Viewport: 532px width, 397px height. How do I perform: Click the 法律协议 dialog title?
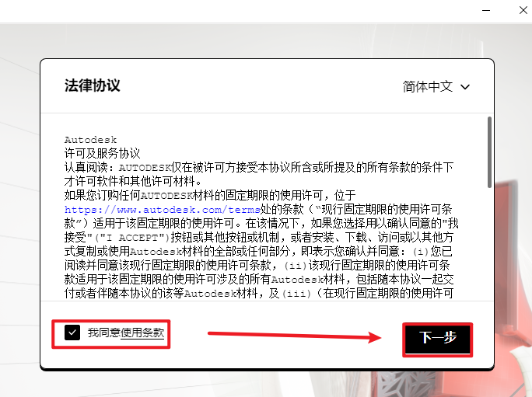tap(92, 85)
